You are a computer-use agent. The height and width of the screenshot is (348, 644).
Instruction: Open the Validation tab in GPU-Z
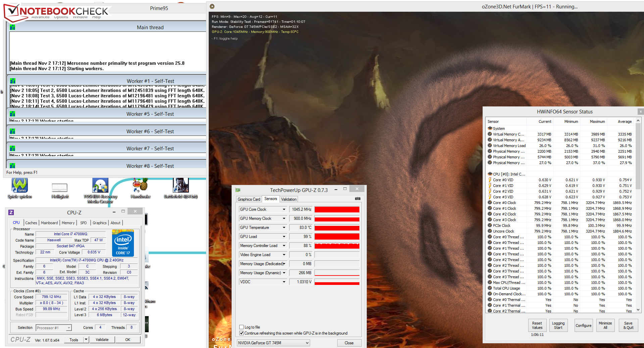point(289,199)
